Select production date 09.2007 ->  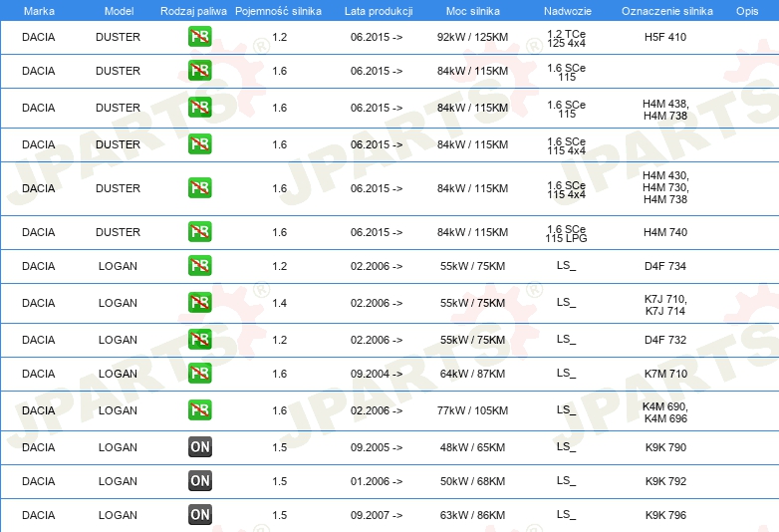click(377, 515)
